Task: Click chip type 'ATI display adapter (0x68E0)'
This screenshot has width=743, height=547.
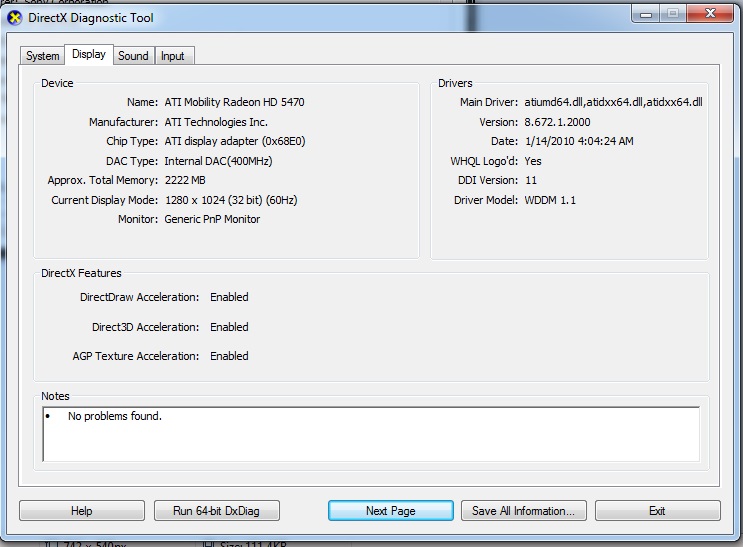Action: tap(235, 141)
